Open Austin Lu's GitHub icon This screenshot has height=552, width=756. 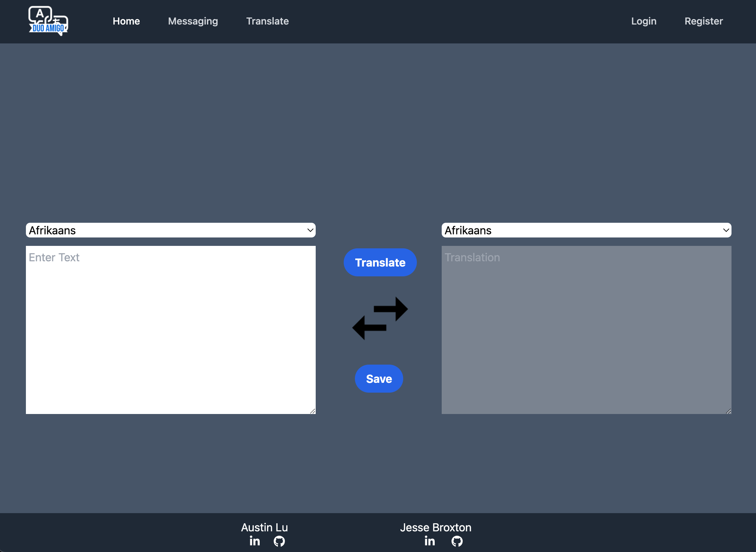coord(279,541)
